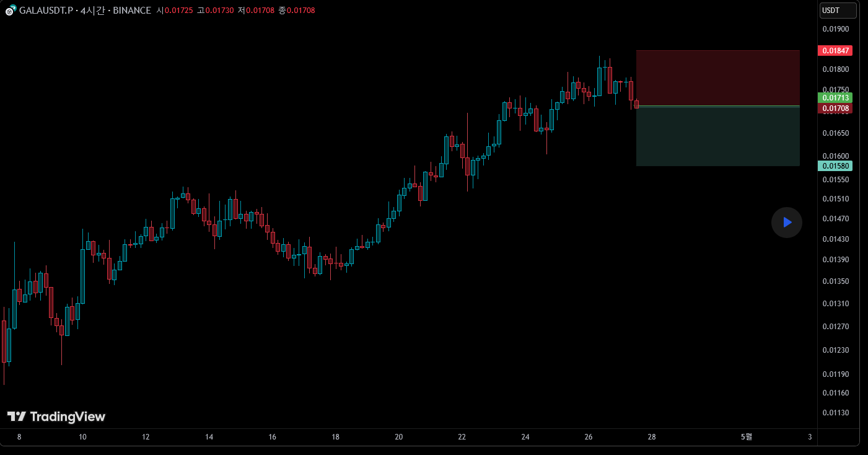Click the 0.01350 price axis label

pos(835,281)
